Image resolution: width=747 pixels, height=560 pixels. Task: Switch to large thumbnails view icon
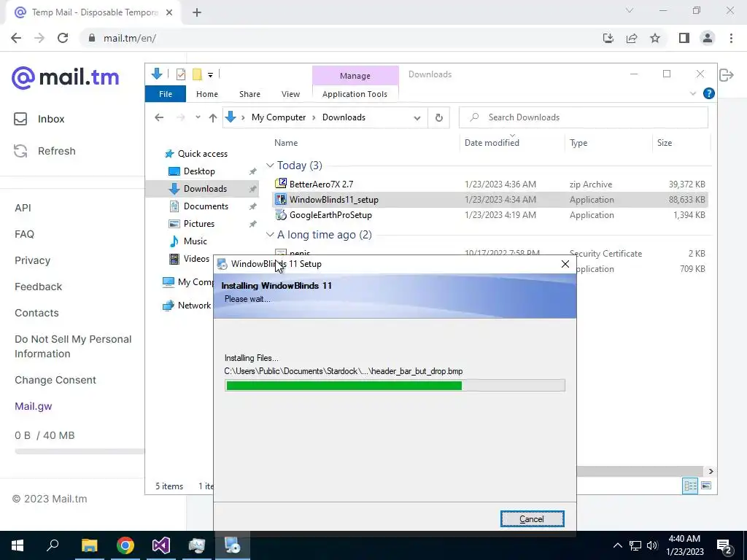coord(706,486)
